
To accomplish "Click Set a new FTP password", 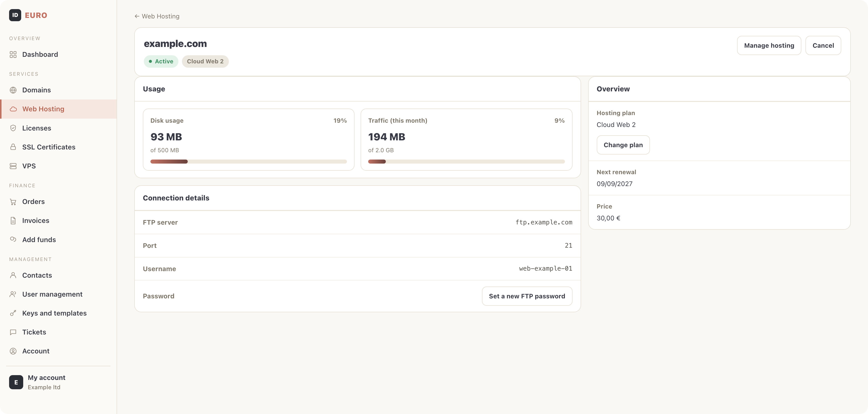I will pos(527,296).
